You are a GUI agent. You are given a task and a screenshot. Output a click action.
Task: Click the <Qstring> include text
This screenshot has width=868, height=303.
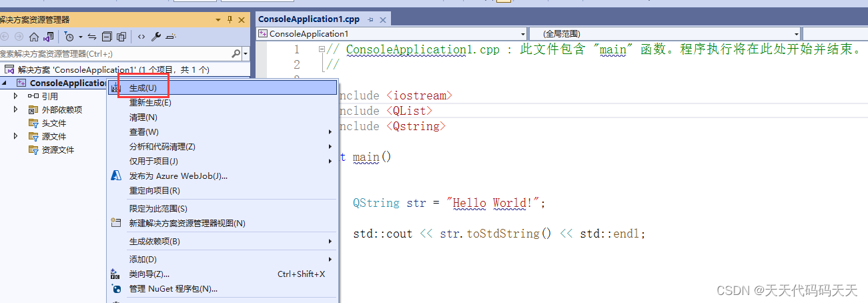pyautogui.click(x=416, y=126)
